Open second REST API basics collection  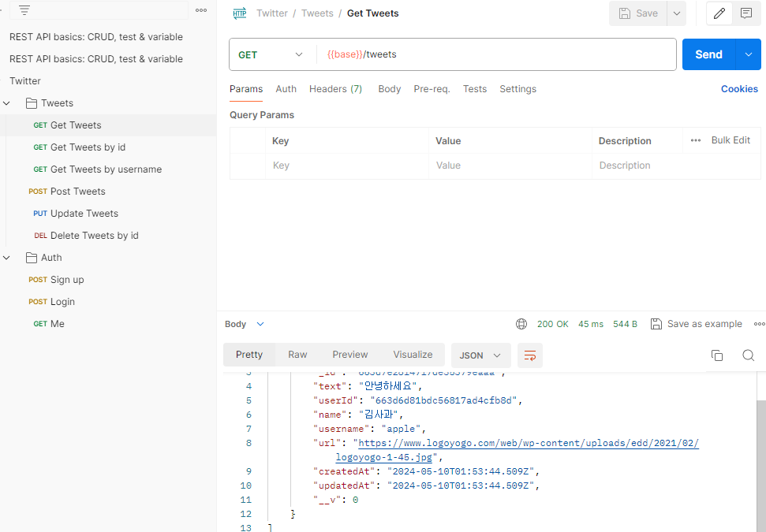pos(96,59)
